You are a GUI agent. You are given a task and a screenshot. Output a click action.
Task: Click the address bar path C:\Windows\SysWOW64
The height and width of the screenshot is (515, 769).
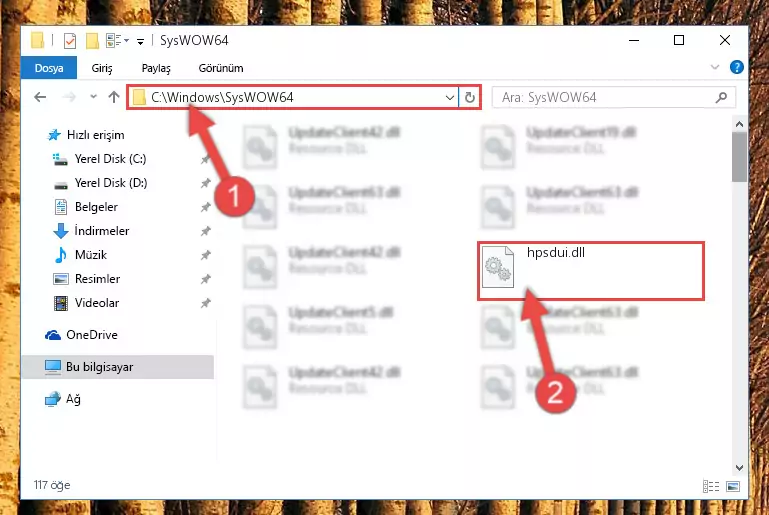(222, 97)
